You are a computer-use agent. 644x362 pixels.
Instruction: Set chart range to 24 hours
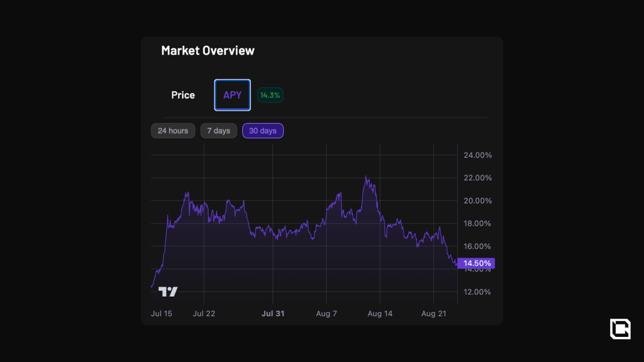coord(173,131)
